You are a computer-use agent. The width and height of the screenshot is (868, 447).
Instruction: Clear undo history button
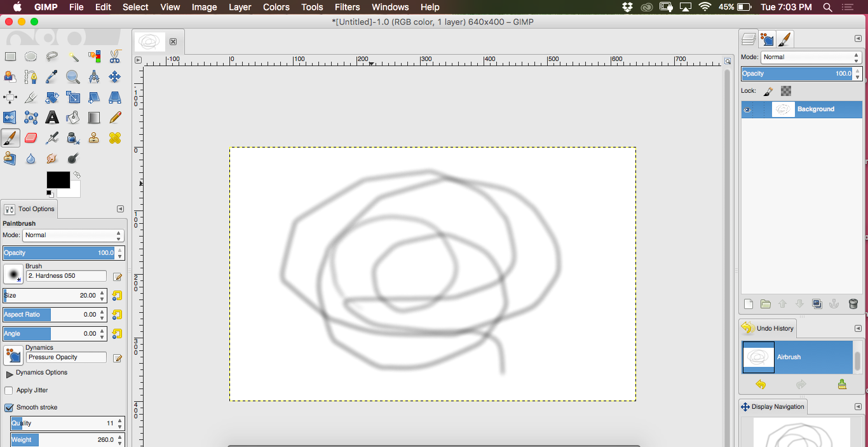tap(842, 385)
